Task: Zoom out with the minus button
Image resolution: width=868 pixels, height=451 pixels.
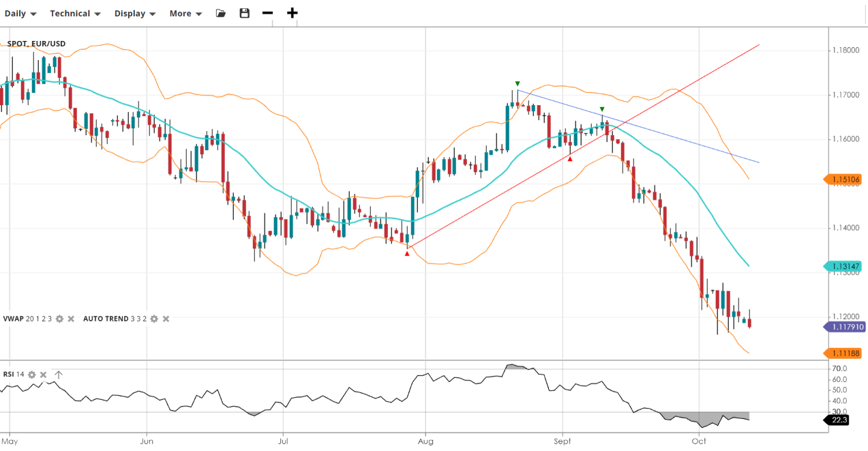Action: (267, 13)
